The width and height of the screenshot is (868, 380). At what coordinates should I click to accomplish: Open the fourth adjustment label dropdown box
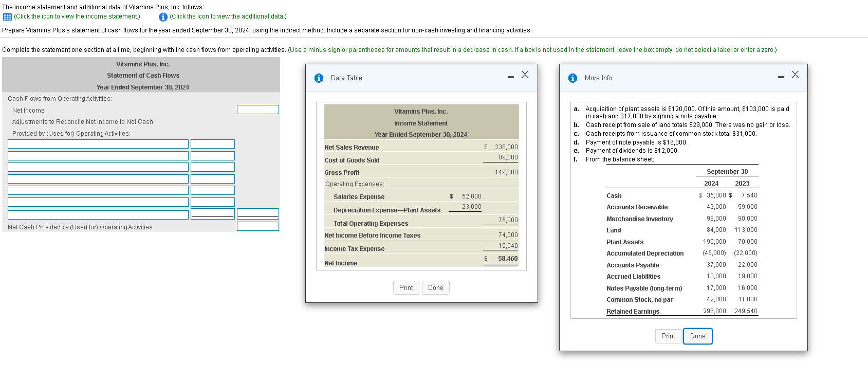[x=98, y=179]
